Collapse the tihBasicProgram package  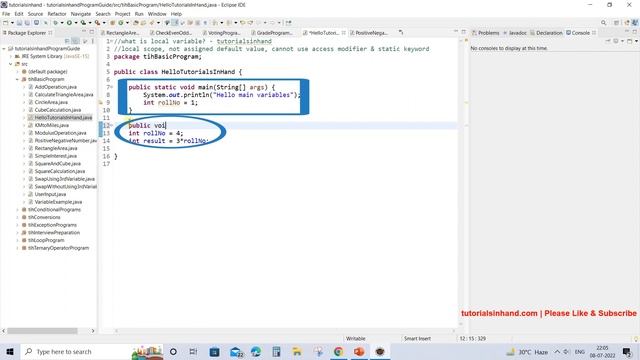click(18, 79)
